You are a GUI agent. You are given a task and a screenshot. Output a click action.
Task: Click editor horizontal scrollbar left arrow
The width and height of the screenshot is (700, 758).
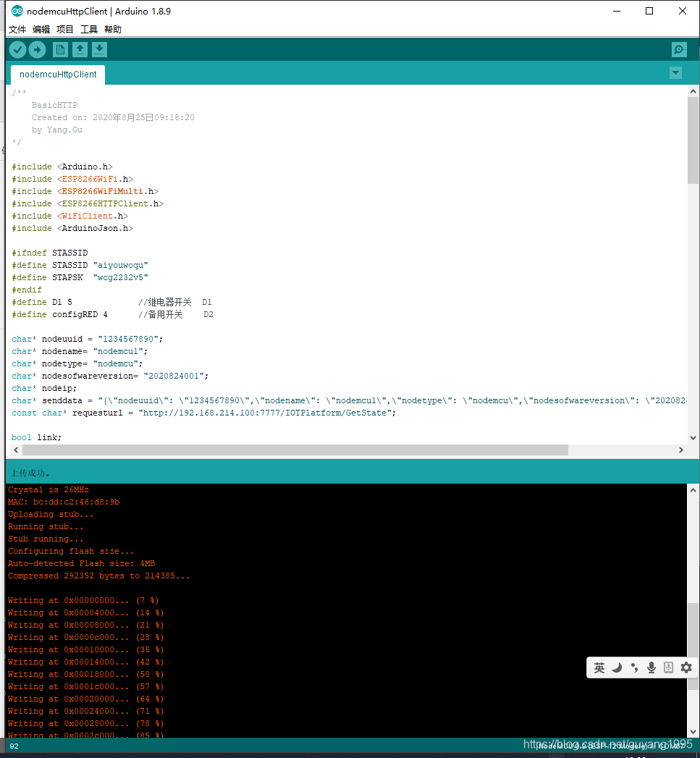tap(17, 450)
